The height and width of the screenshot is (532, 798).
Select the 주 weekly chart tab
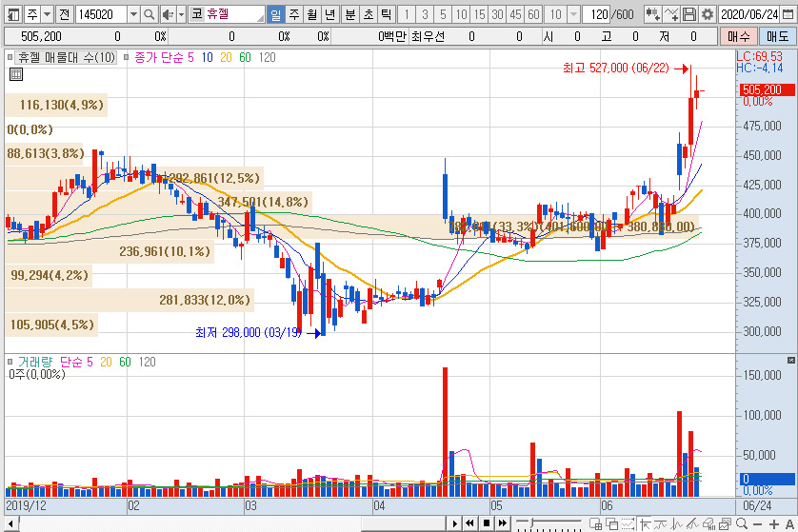(x=293, y=14)
